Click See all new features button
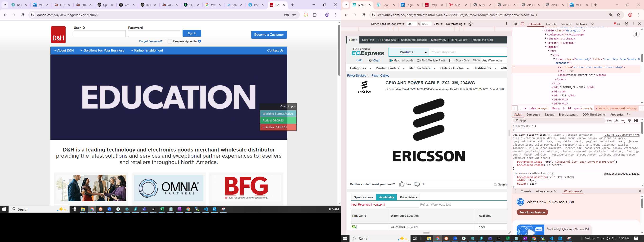The image size is (644, 242). coord(532,212)
